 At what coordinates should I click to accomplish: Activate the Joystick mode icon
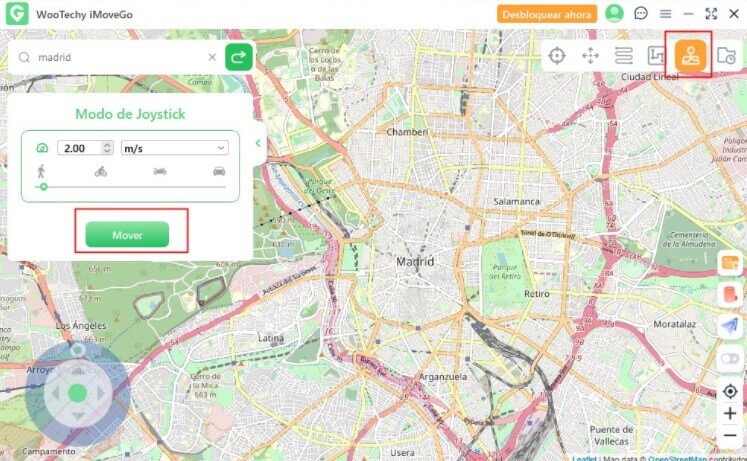coord(689,55)
